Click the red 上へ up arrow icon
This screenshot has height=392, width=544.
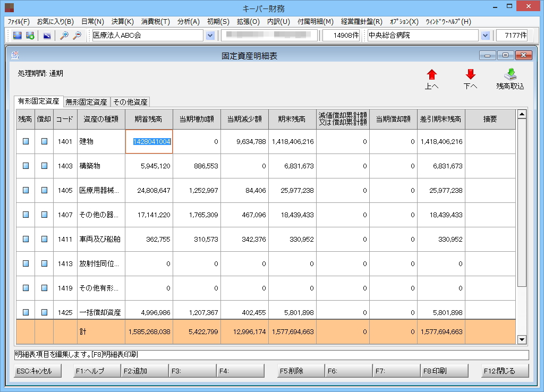tap(431, 74)
